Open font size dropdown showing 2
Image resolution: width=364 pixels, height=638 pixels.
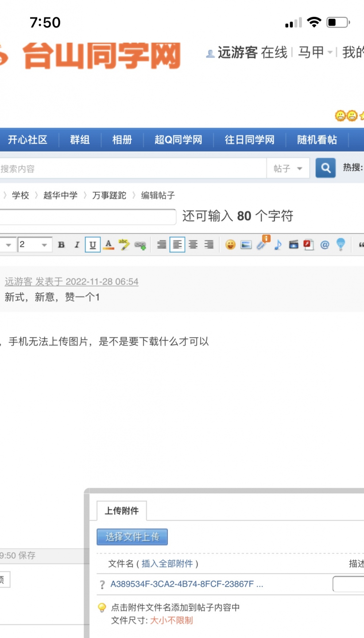coord(35,245)
